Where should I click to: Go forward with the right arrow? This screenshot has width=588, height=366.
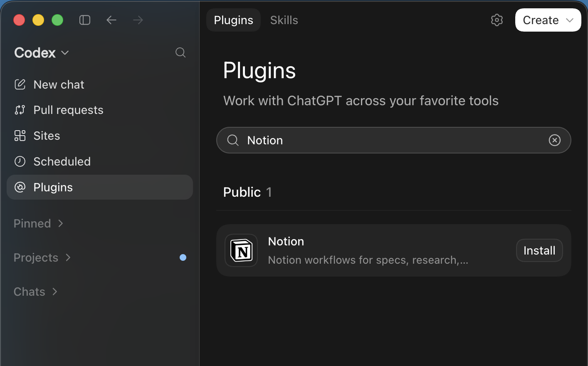coord(138,20)
